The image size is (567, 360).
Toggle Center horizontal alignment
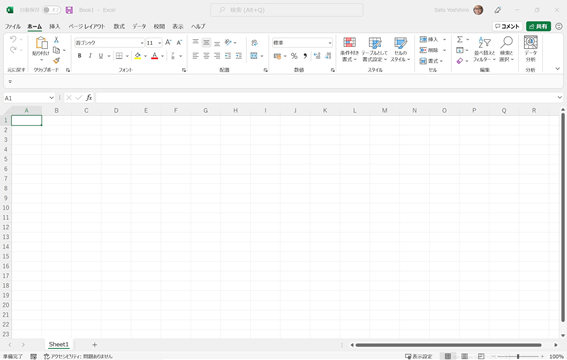(206, 56)
